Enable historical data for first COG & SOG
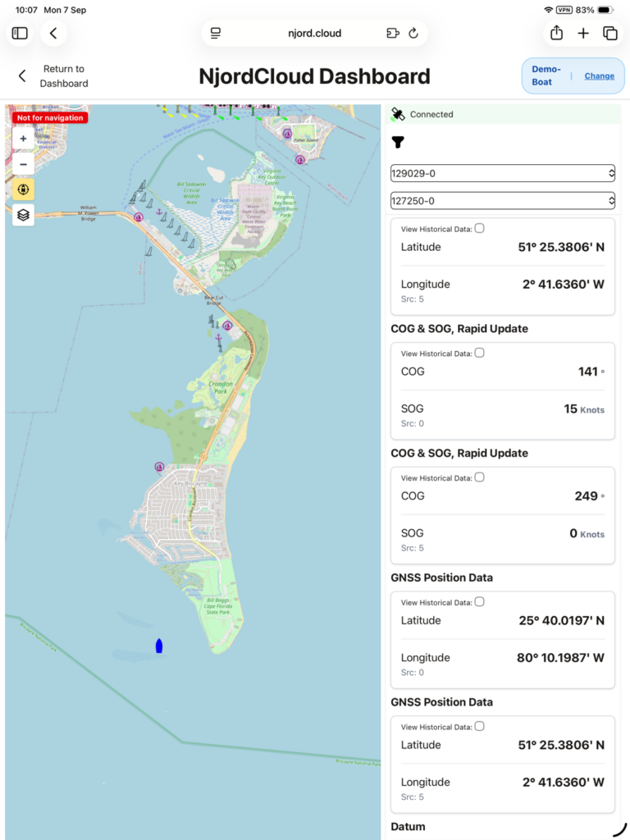This screenshot has height=840, width=630. click(479, 353)
